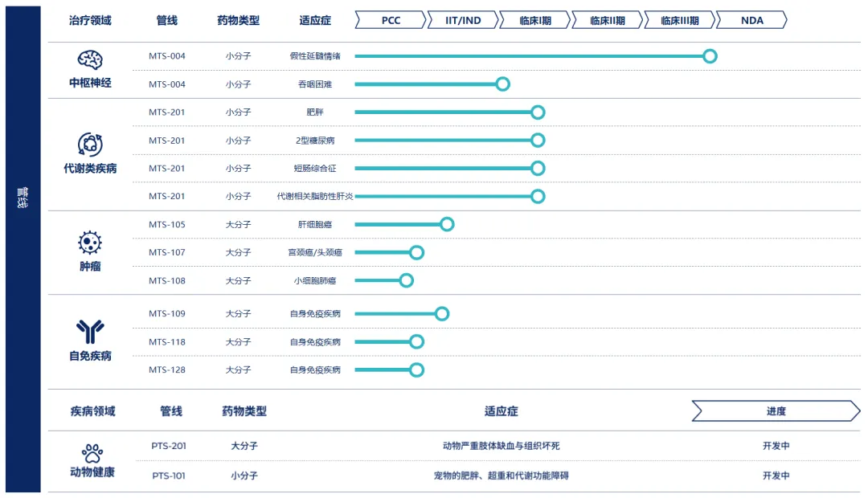868x498 pixels.
Task: Click indication 肝细胞癌
Action: (x=315, y=224)
